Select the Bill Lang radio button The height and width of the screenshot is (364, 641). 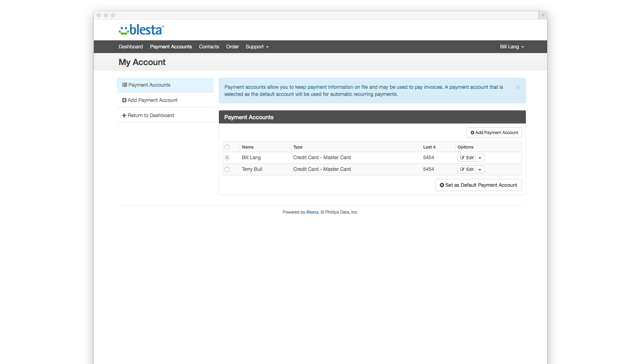click(227, 158)
